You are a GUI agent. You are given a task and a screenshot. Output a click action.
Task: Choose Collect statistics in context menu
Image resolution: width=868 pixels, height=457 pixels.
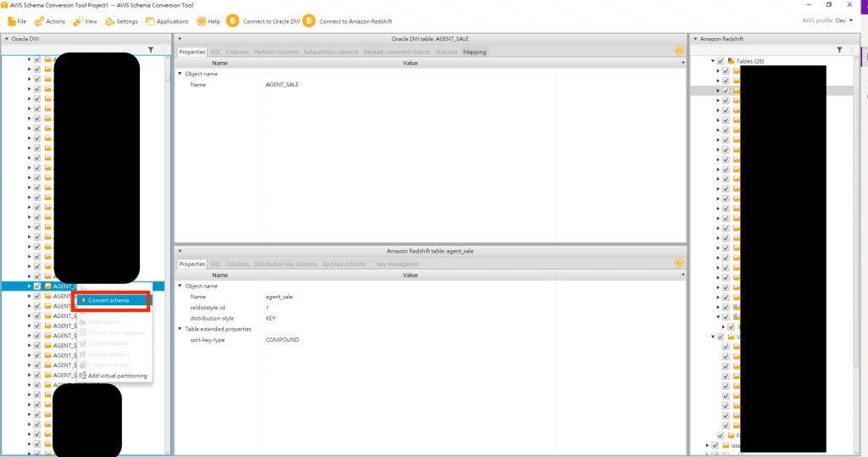pos(113,343)
